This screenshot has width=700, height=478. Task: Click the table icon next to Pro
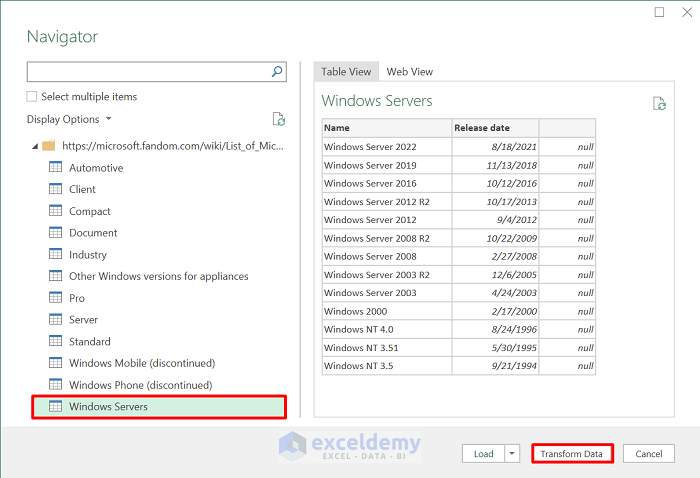click(55, 298)
